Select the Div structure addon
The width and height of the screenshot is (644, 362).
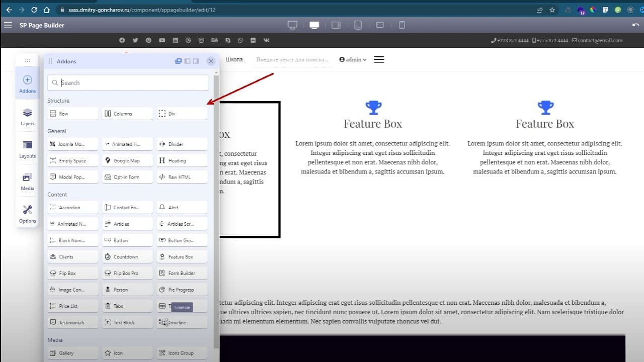coord(182,114)
